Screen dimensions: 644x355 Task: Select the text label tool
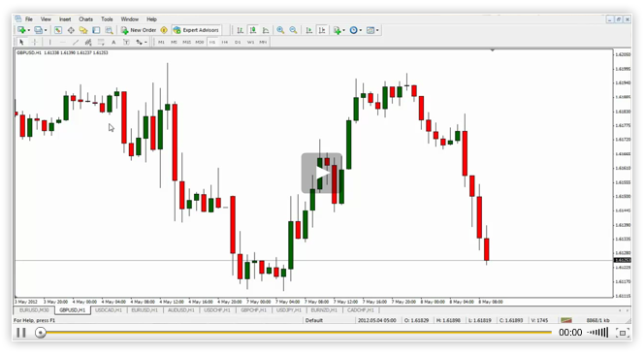[126, 42]
